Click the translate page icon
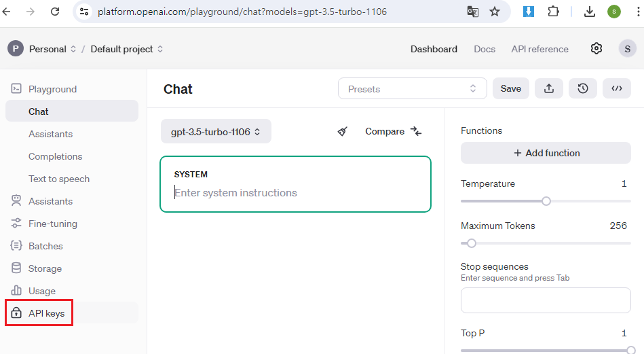The height and width of the screenshot is (354, 644). pos(473,12)
